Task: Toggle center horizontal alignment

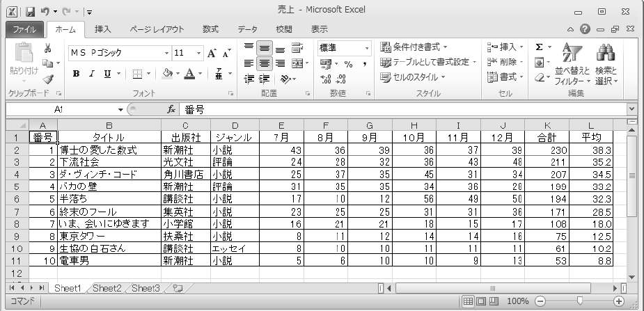Action: (x=265, y=63)
